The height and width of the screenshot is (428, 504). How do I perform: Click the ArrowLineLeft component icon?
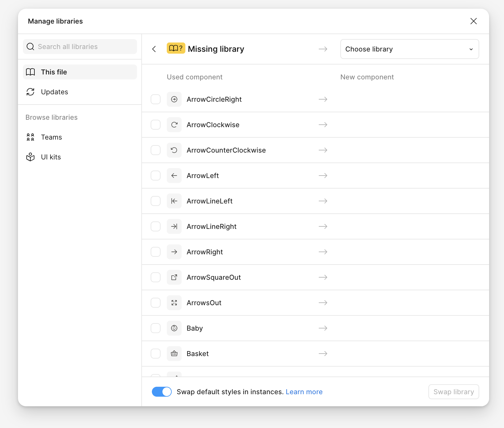[174, 201]
